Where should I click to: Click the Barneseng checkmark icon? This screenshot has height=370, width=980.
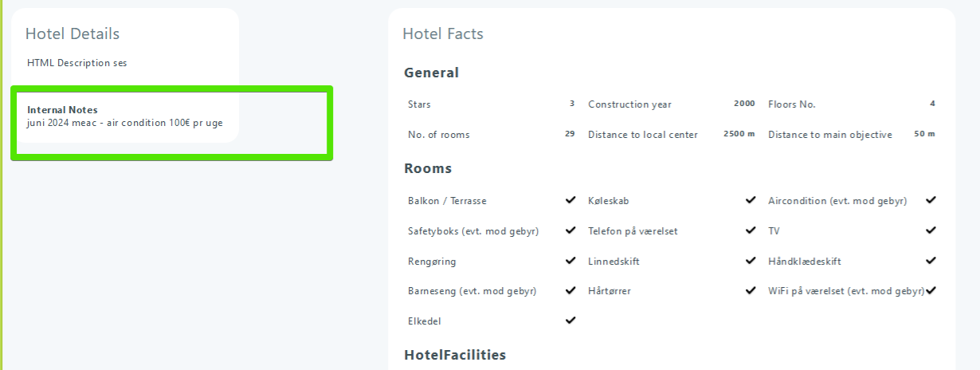coord(570,291)
